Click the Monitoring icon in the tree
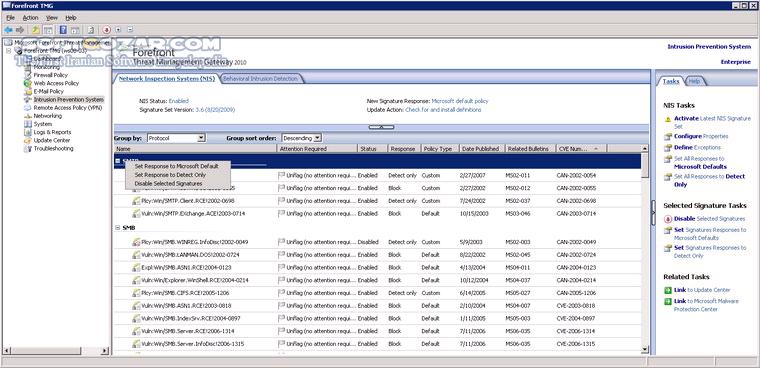Image resolution: width=760 pixels, height=368 pixels. 28,67
